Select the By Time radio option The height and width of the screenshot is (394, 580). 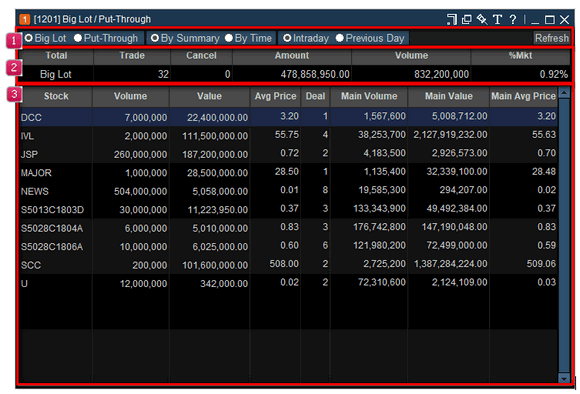click(x=229, y=38)
